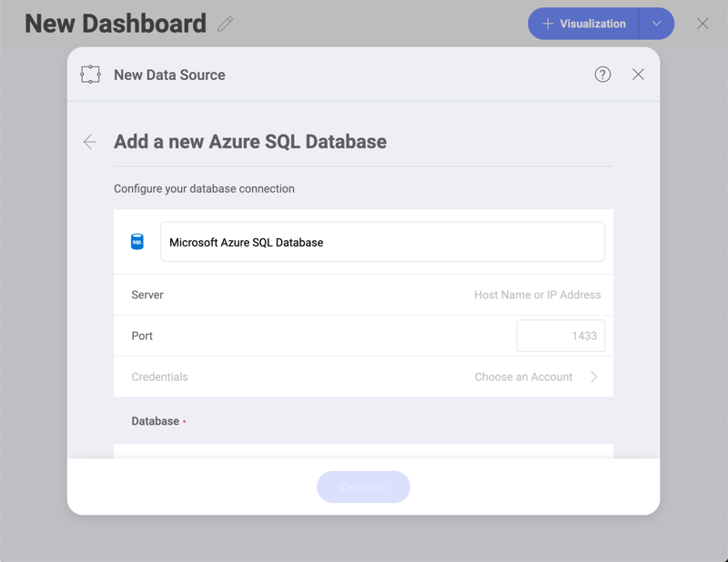The image size is (728, 562).
Task: Click the plus icon in Visualization button
Action: pyautogui.click(x=548, y=24)
